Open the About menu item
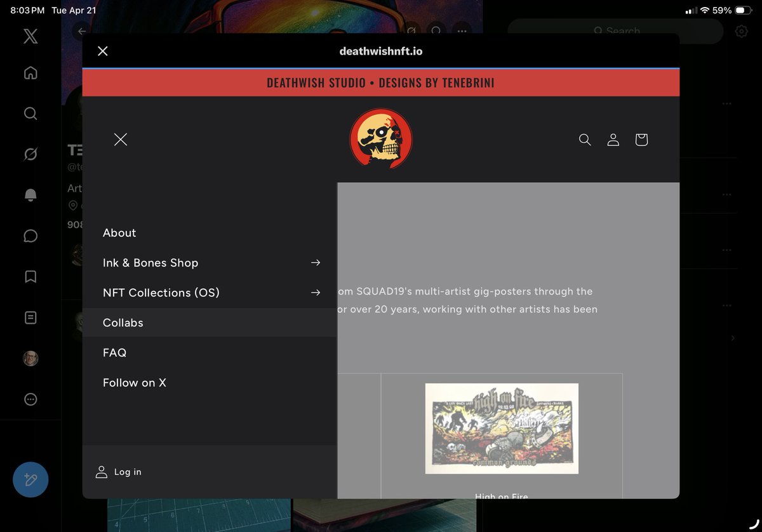 click(119, 233)
